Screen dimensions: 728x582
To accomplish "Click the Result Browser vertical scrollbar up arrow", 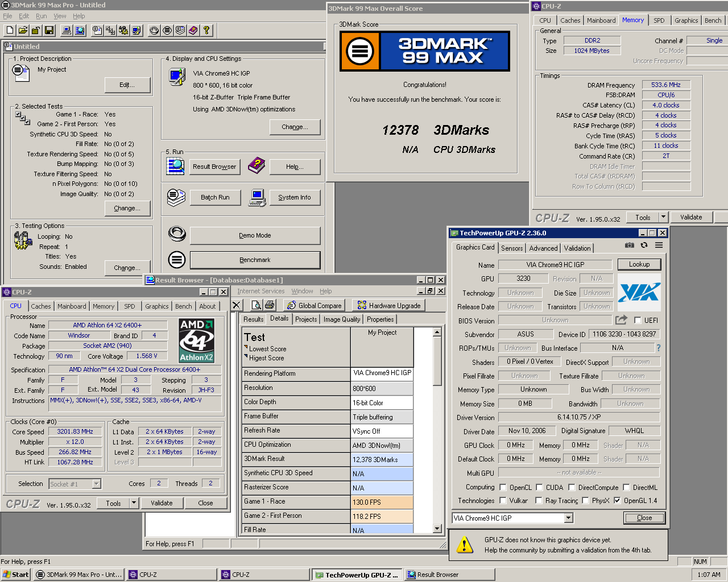I will pos(437,332).
